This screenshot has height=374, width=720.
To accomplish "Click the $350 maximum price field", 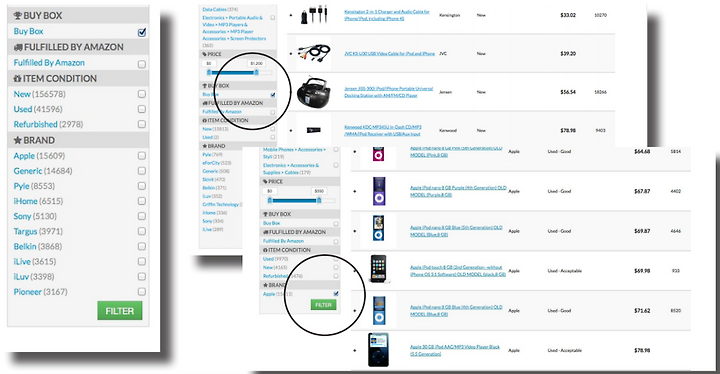I will pos(319,191).
